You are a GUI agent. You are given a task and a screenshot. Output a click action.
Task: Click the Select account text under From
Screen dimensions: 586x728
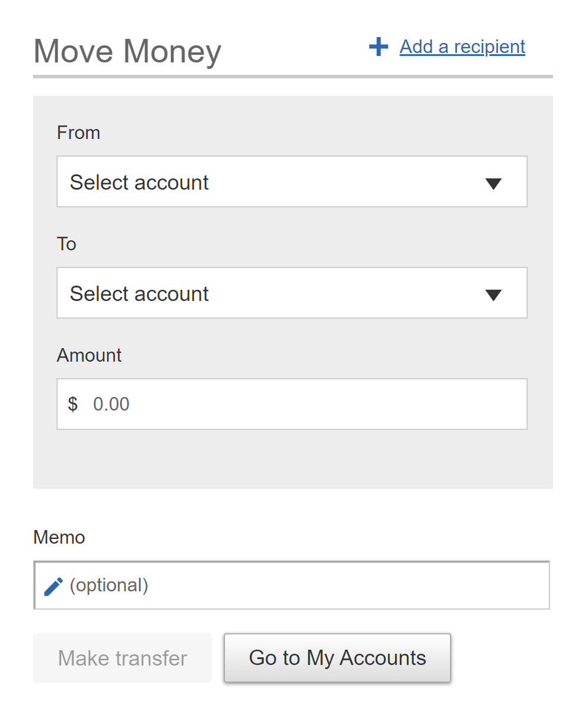tap(139, 183)
